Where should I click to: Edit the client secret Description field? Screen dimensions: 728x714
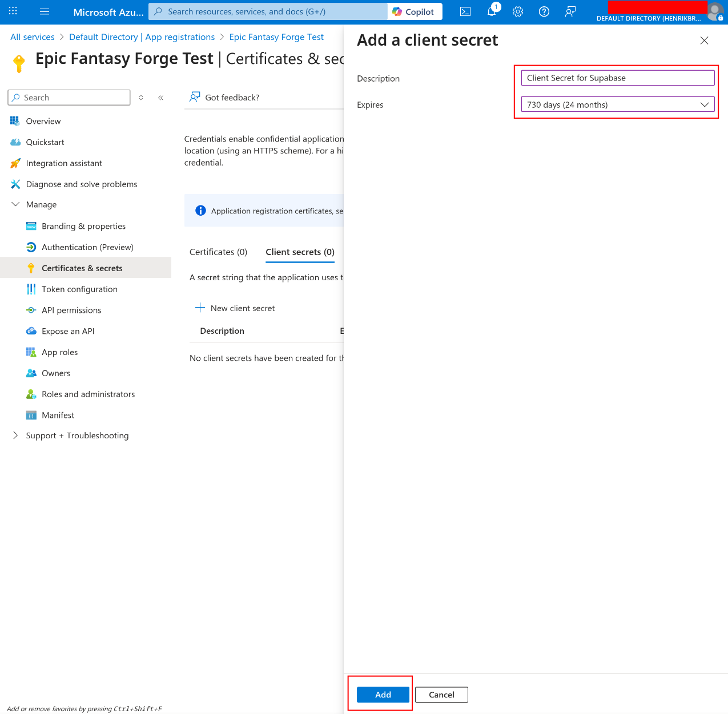(617, 78)
